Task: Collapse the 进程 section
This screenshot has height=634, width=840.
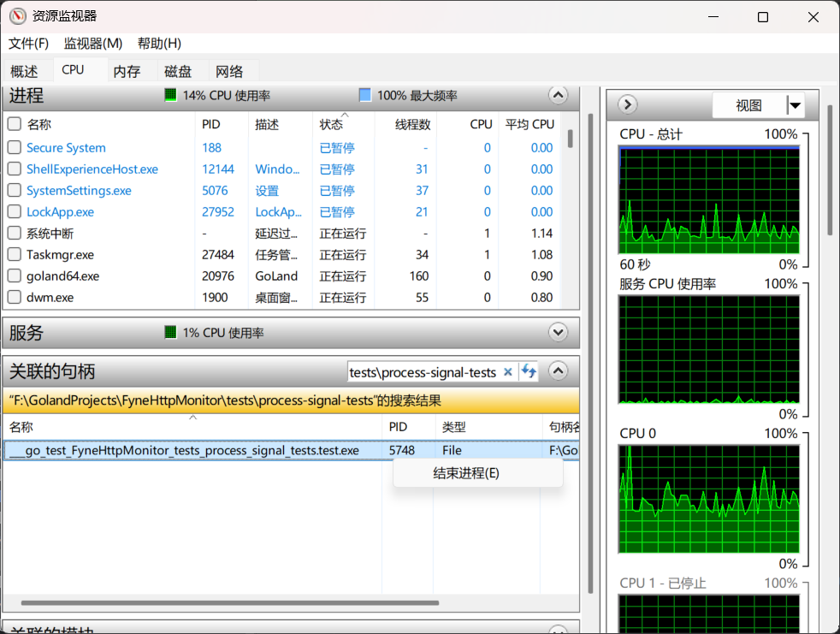Action: 558,95
